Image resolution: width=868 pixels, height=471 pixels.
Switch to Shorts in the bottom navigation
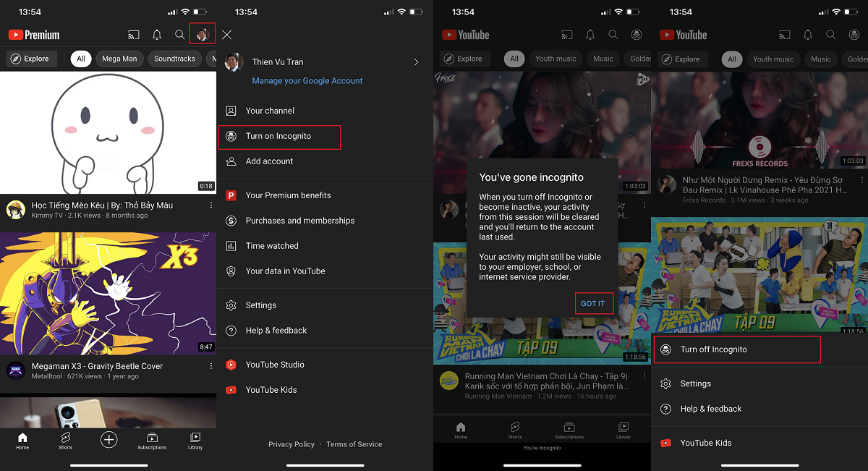65,440
